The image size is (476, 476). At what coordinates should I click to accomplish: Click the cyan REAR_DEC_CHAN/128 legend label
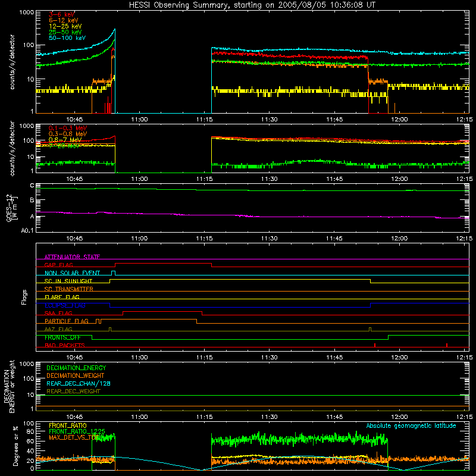coord(79,383)
